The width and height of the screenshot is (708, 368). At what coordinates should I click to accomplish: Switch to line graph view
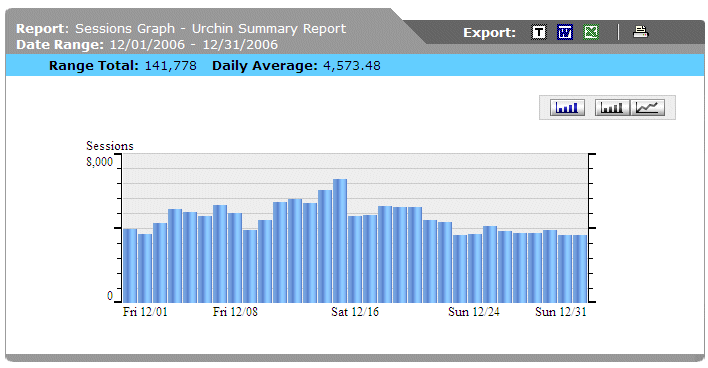pos(647,107)
